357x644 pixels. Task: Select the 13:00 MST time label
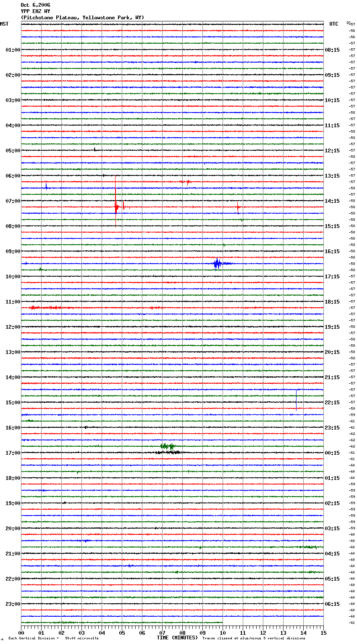click(13, 352)
